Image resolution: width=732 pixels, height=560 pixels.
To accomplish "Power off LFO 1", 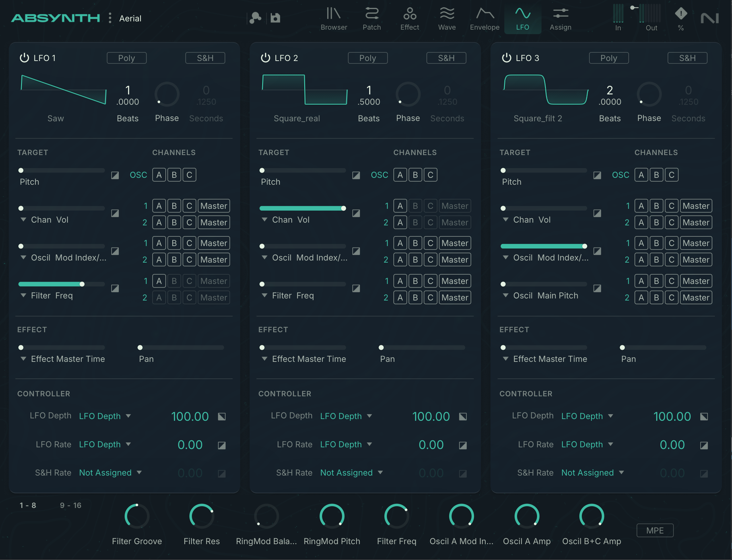I will point(24,58).
